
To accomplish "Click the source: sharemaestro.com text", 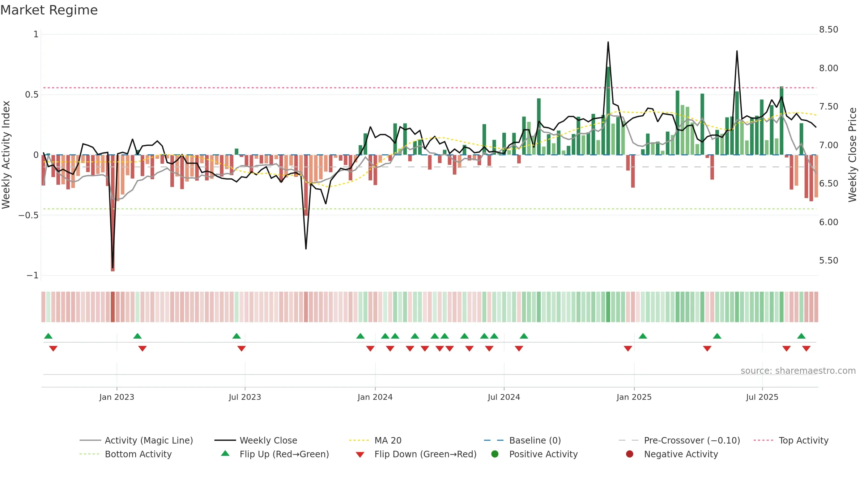I will (x=798, y=371).
